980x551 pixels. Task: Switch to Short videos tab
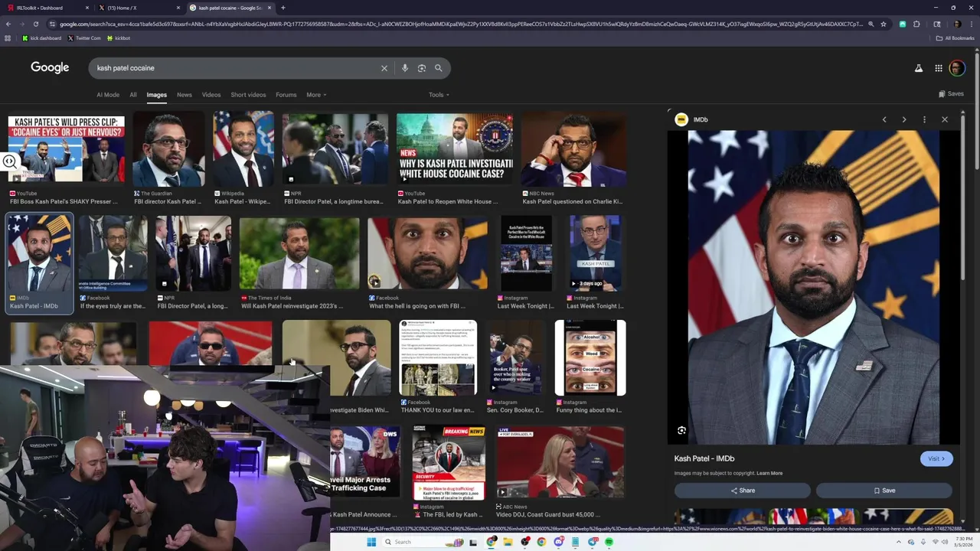point(248,95)
